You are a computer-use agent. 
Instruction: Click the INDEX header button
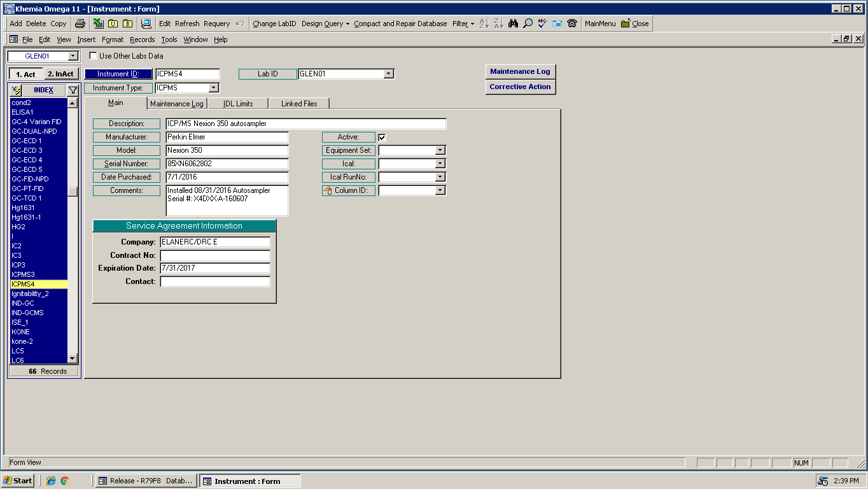[44, 90]
